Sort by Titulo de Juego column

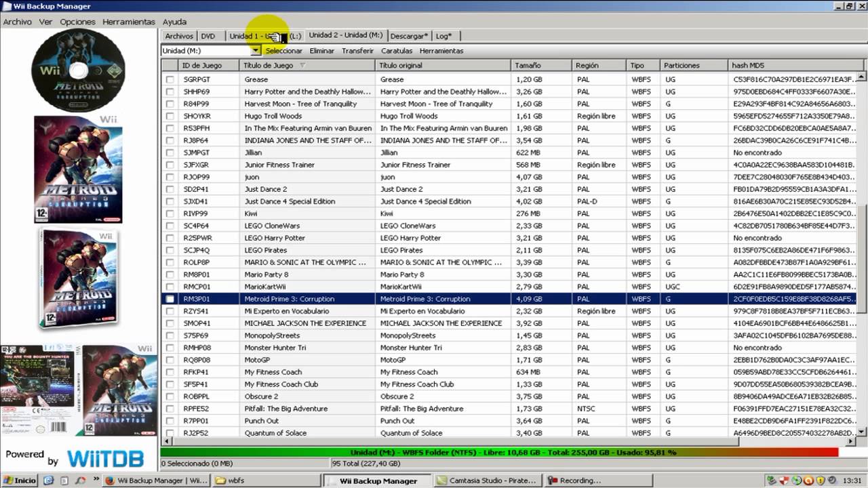pyautogui.click(x=307, y=66)
